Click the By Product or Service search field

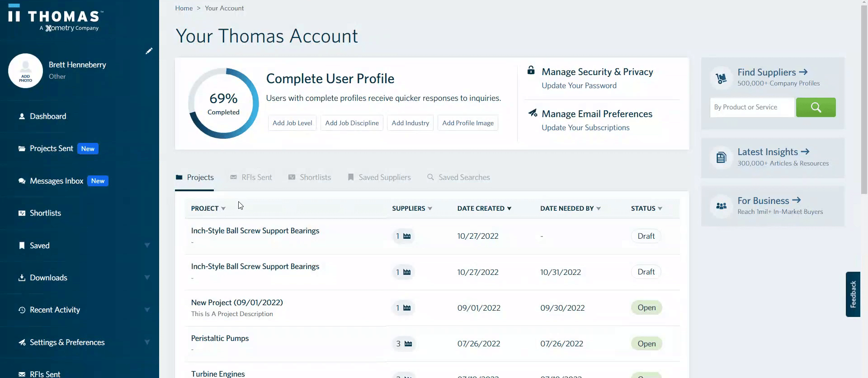coord(752,107)
